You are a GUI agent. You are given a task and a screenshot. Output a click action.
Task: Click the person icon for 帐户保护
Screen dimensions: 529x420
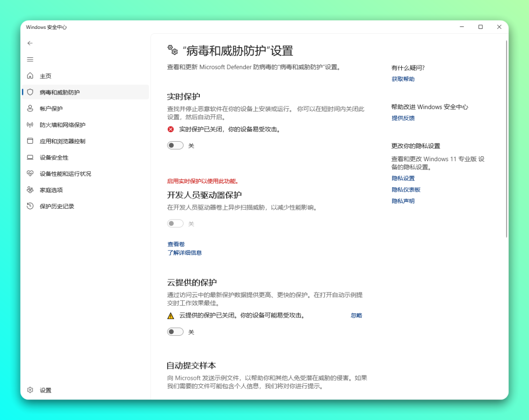30,108
